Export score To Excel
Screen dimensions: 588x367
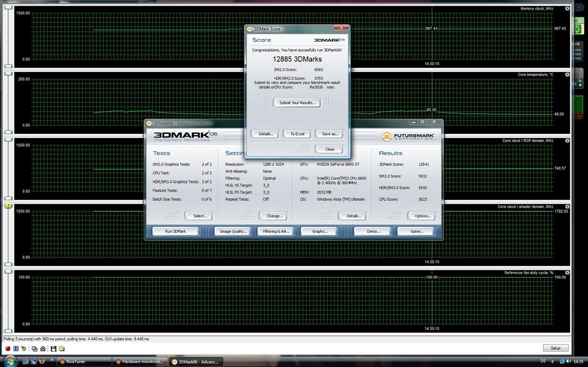tap(297, 134)
